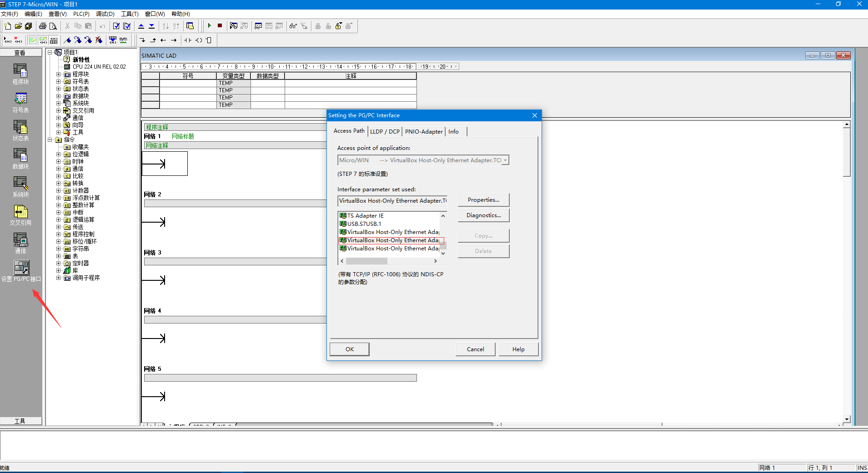Expand the 程序块 node in project tree
Viewport: 868px width, 473px height.
[58, 74]
